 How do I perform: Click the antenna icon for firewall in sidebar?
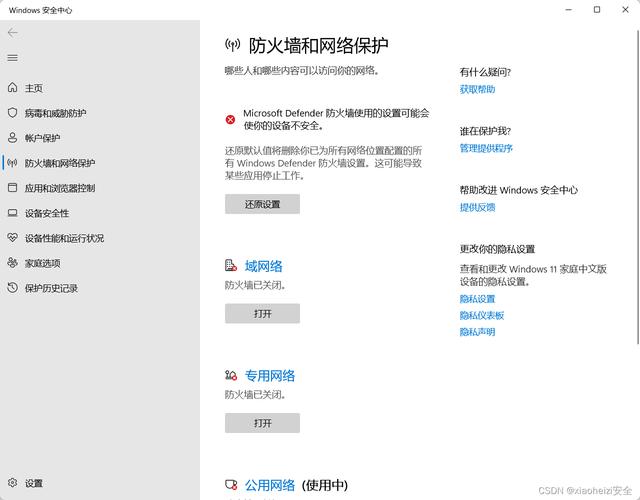click(13, 163)
